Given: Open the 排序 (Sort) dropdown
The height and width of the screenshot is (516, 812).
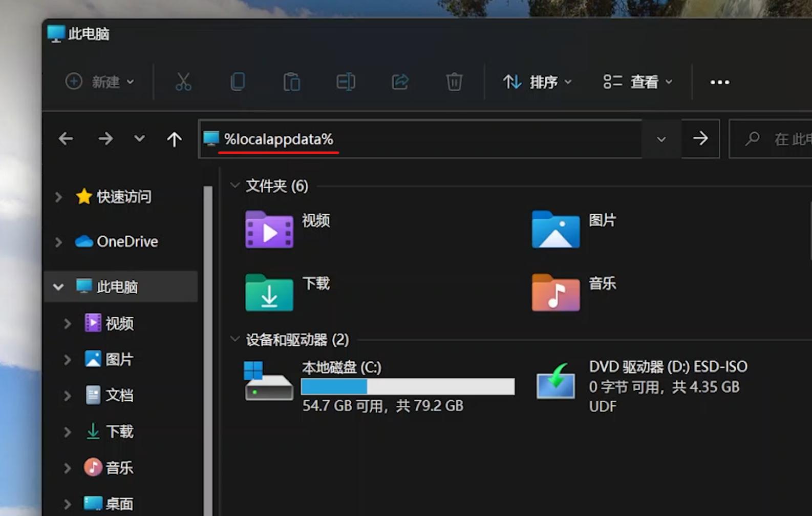Looking at the screenshot, I should [x=537, y=81].
